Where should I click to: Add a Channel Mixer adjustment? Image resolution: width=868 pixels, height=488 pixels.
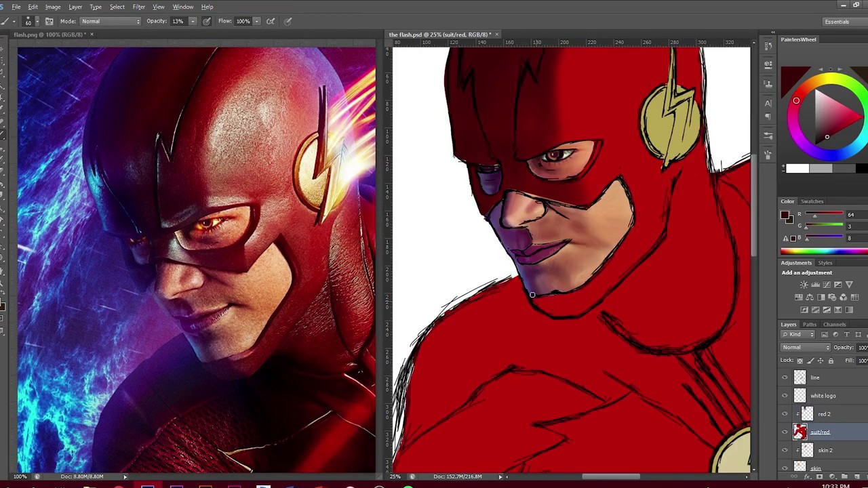[844, 297]
